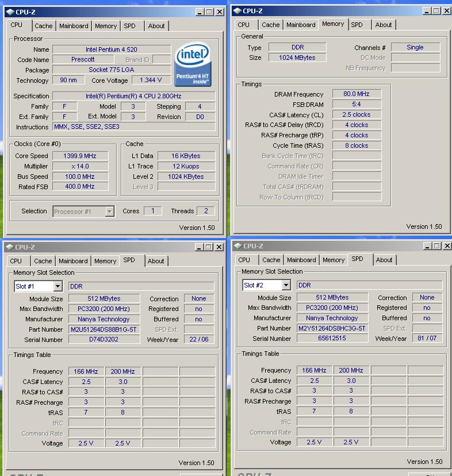Open the Cache tab in the top-right Memory window
Screen dimensions: 452x476
point(271,25)
